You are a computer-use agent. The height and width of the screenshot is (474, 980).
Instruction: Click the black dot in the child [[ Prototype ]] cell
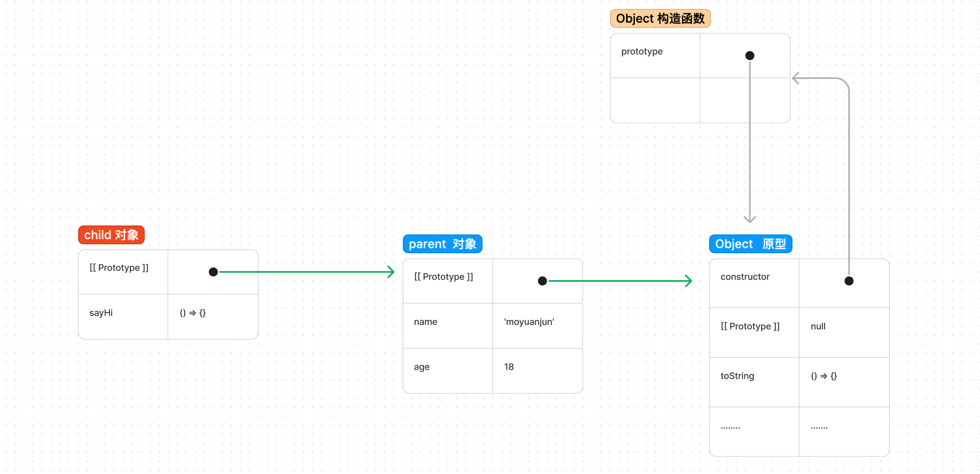213,272
